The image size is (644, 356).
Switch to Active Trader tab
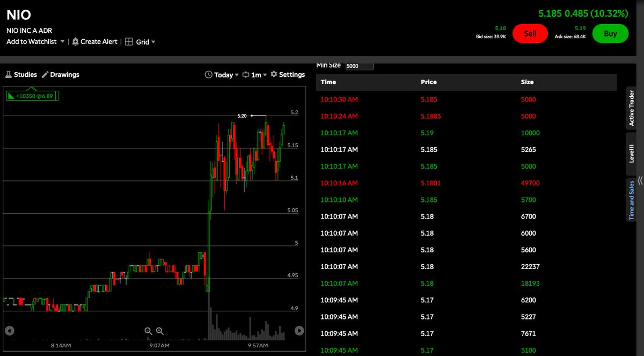point(632,108)
